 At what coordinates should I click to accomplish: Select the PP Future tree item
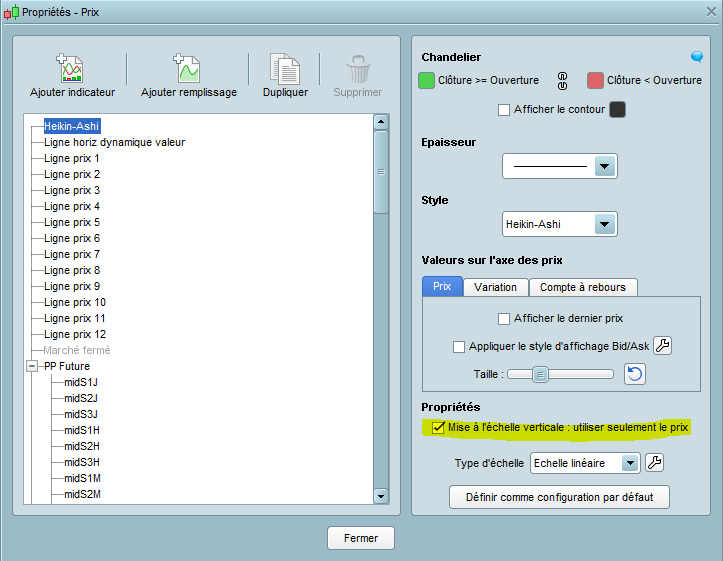tap(67, 366)
